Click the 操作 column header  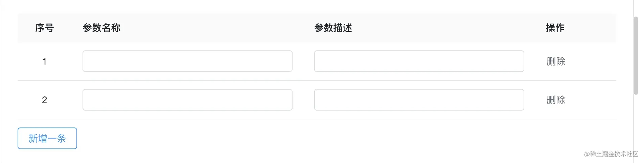coord(555,28)
